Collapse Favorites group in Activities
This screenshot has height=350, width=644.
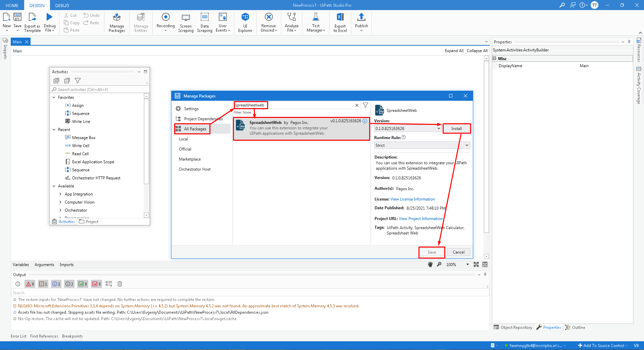click(x=54, y=97)
